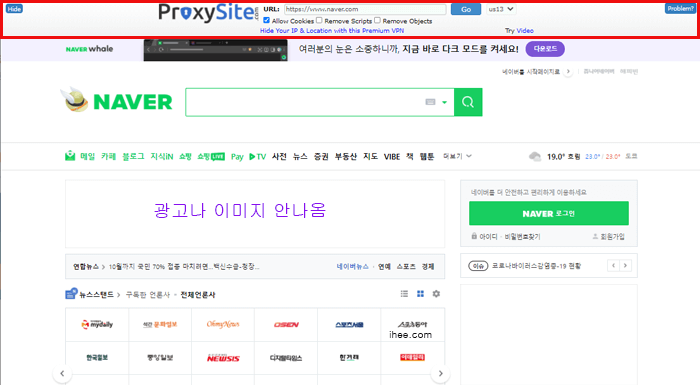Open the on-screen keyboard icon in search box
The width and height of the screenshot is (700, 385).
[x=430, y=102]
